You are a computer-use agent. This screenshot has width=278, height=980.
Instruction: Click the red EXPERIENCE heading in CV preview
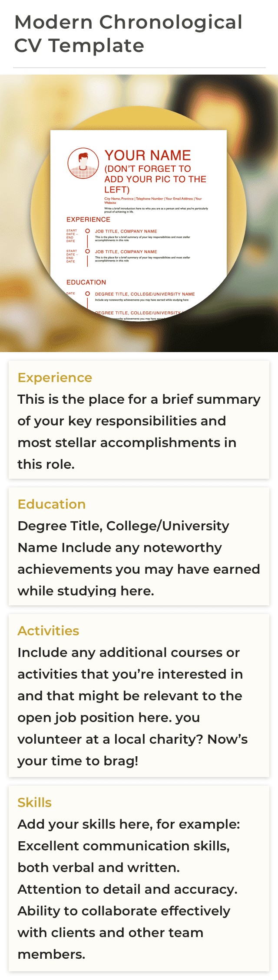88,219
